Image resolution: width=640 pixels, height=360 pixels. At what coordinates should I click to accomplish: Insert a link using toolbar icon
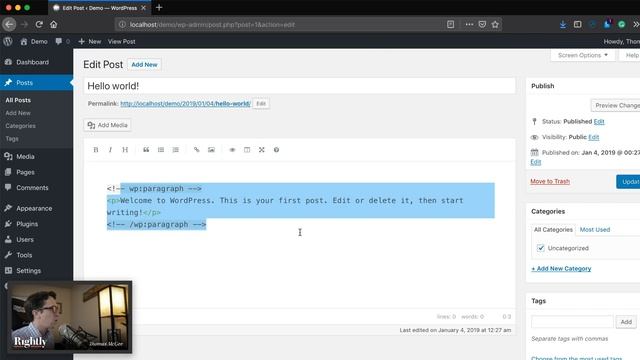196,150
